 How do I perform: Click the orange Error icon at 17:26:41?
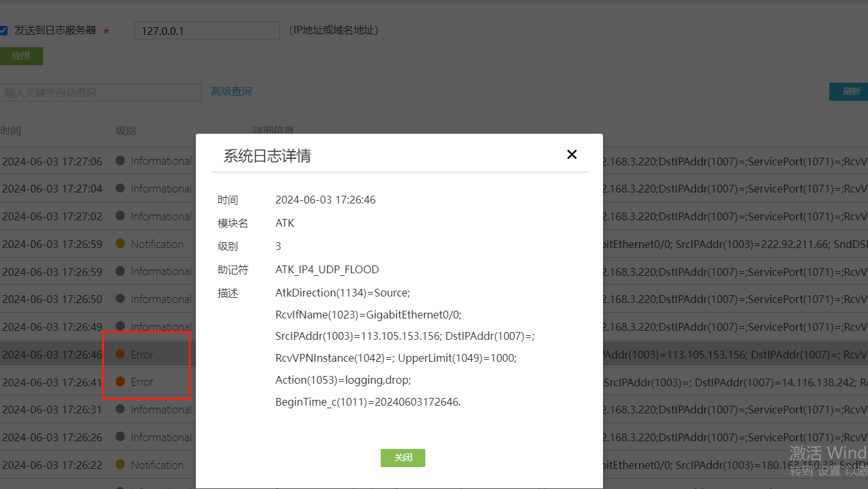pos(120,382)
